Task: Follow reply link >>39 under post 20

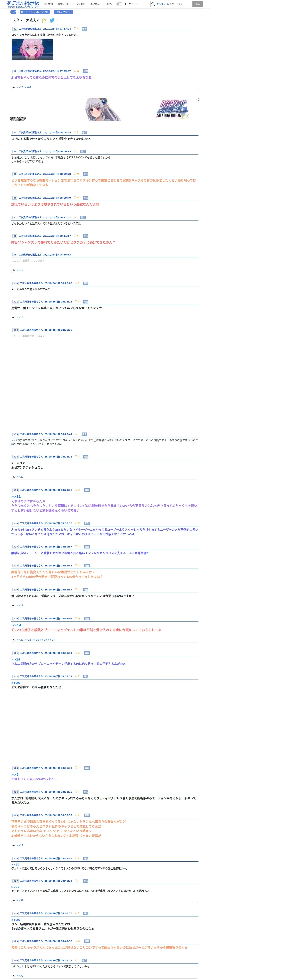Action: [43, 640]
